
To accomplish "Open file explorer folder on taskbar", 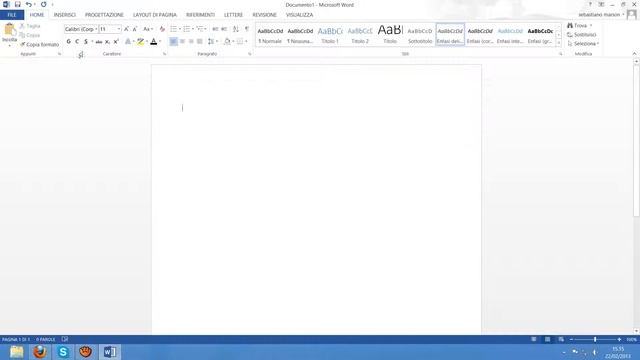I will coord(17,352).
